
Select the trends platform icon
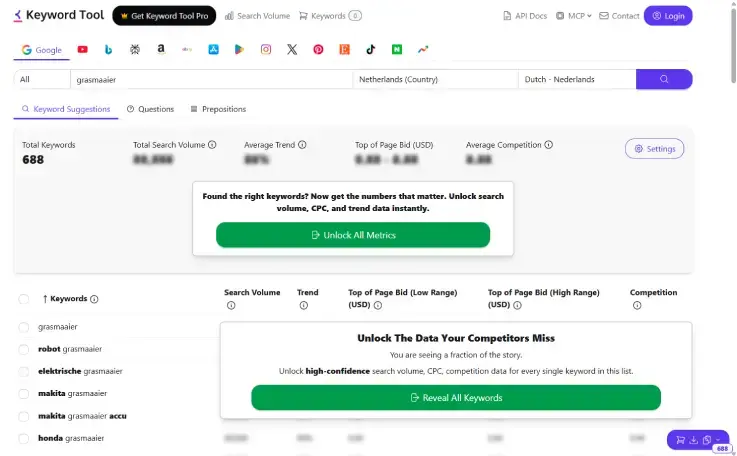click(x=423, y=49)
